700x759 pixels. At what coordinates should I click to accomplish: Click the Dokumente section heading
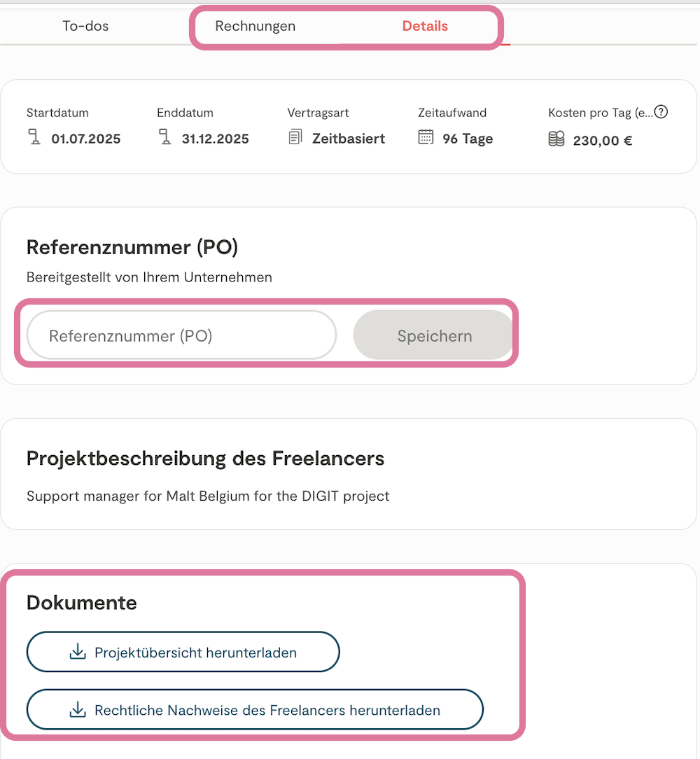82,603
